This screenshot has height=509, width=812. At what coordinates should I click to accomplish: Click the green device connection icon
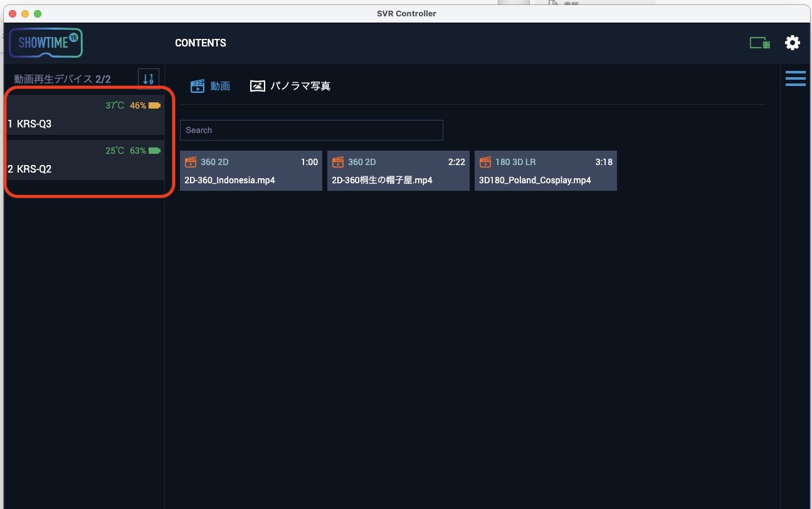[x=760, y=43]
